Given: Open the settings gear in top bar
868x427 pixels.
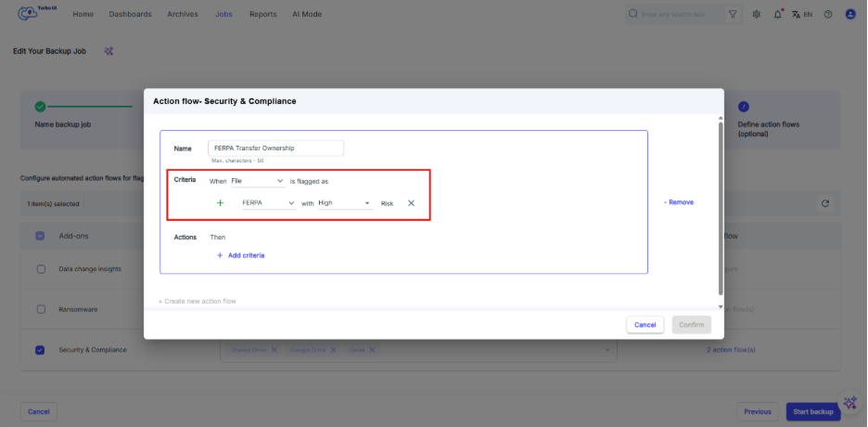Looking at the screenshot, I should (757, 15).
